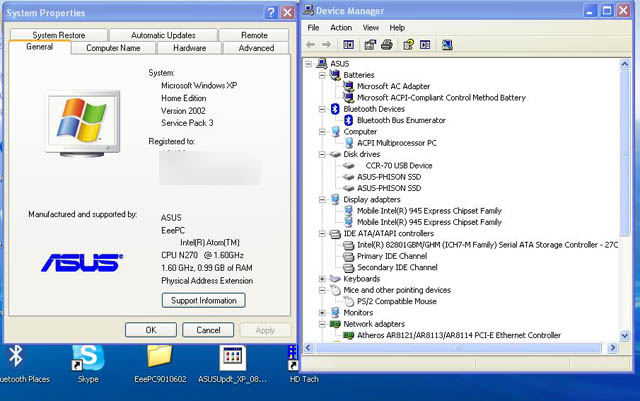Select the ASUS computer root node icon
Image resolution: width=640 pixels, height=401 pixels.
[322, 63]
